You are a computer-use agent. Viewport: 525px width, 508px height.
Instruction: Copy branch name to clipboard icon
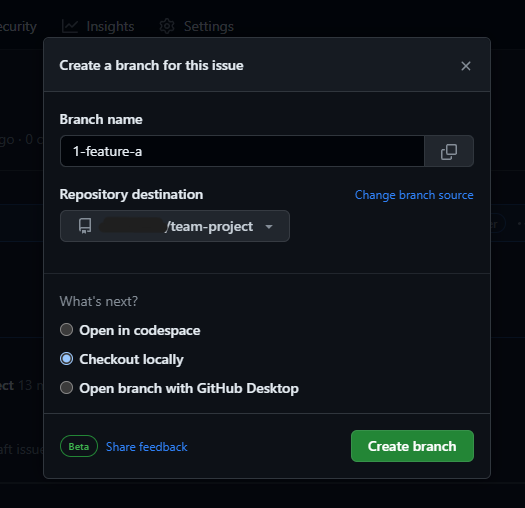[x=449, y=151]
